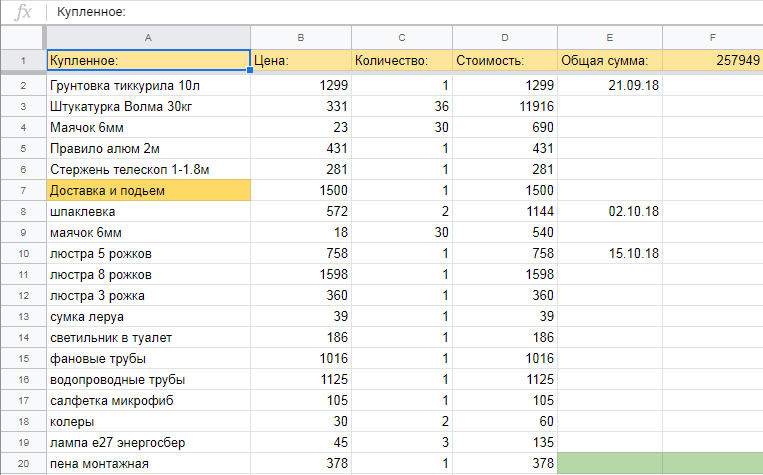Viewport: 763px width, 475px height.
Task: Select row 10 header
Action: [23, 254]
